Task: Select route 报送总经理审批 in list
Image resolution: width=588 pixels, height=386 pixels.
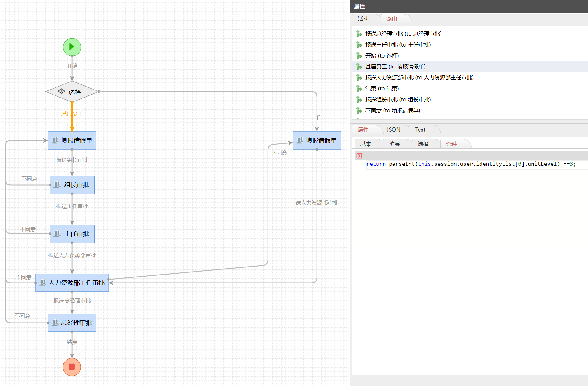Action: point(403,34)
